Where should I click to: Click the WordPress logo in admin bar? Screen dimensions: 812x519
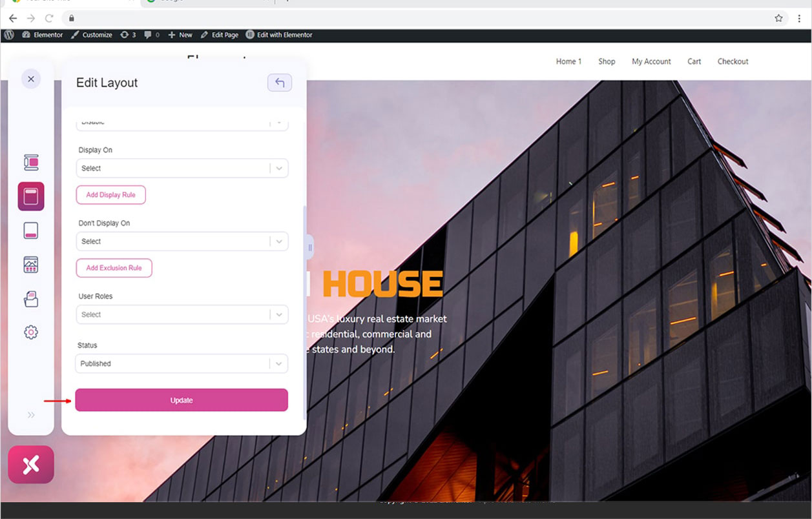click(9, 35)
